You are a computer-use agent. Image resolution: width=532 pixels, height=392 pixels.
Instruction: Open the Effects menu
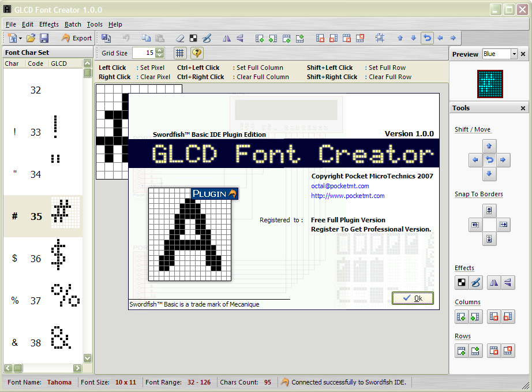(49, 24)
